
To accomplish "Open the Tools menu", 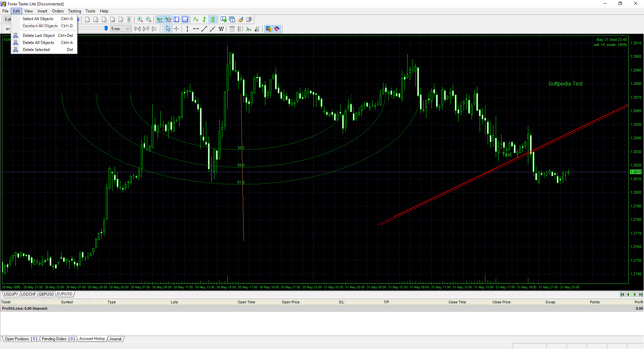I will coord(90,11).
